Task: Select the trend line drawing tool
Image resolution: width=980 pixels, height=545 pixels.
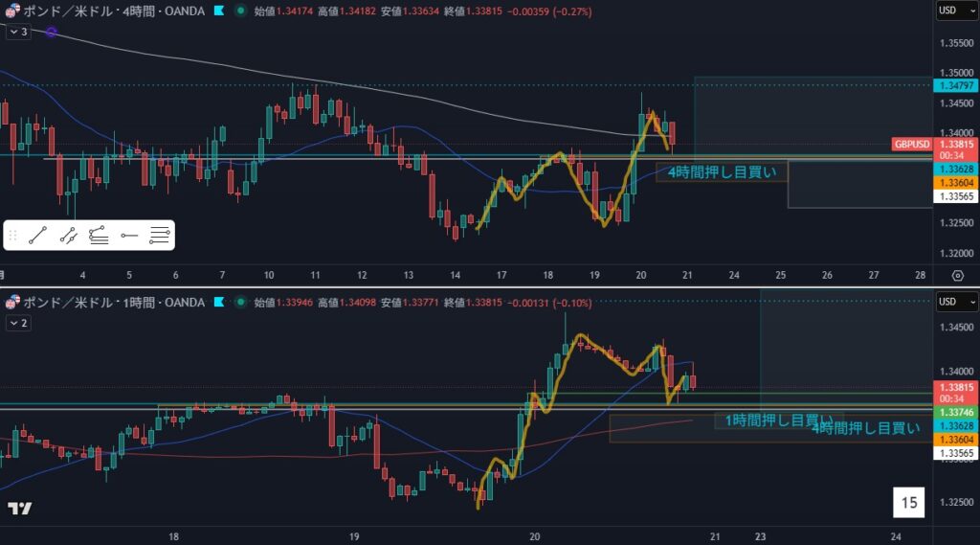Action: coord(38,235)
